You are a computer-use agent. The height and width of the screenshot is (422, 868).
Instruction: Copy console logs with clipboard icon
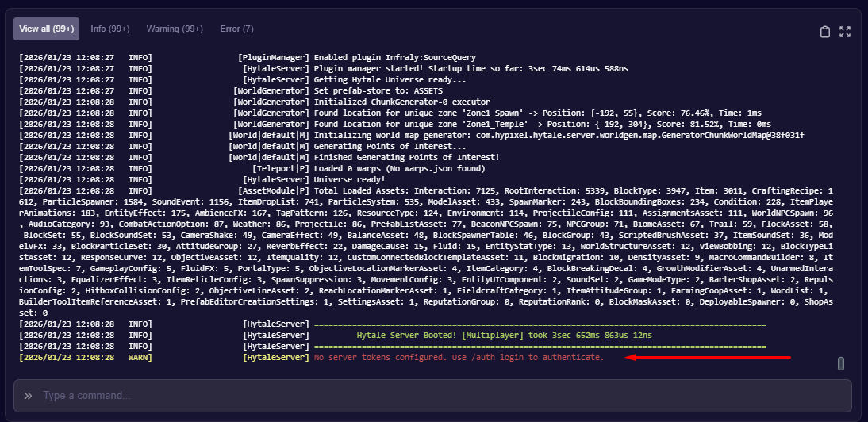825,32
